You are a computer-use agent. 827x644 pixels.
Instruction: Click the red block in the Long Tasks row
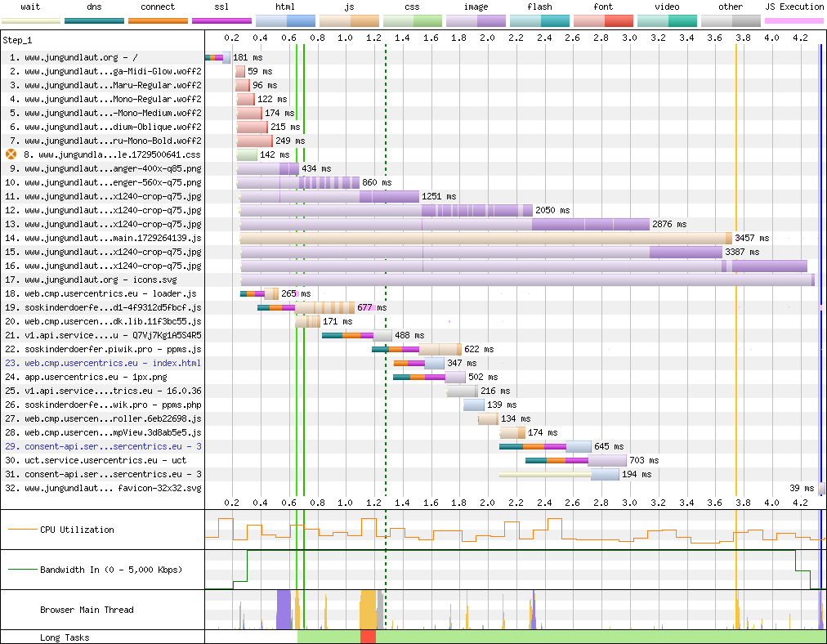click(x=368, y=637)
